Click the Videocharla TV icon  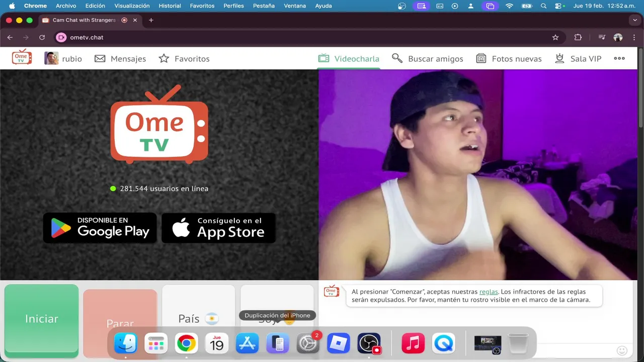tap(324, 58)
